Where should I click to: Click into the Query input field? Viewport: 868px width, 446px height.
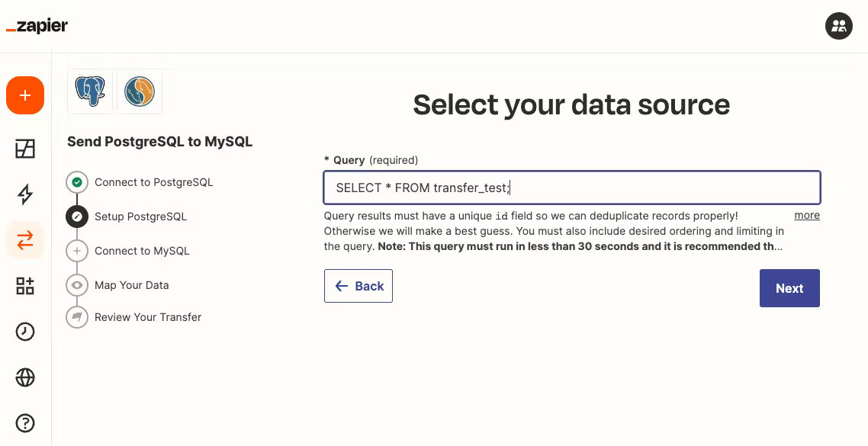(x=572, y=188)
